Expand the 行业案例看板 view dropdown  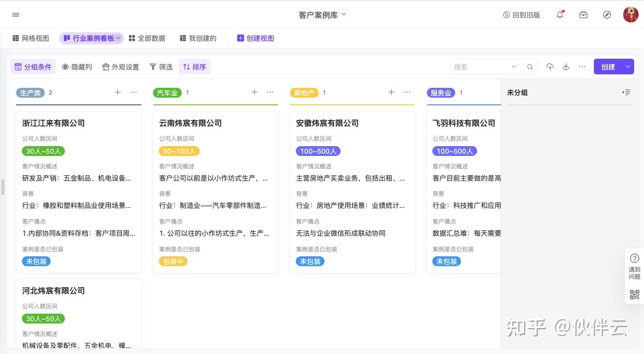(x=118, y=39)
